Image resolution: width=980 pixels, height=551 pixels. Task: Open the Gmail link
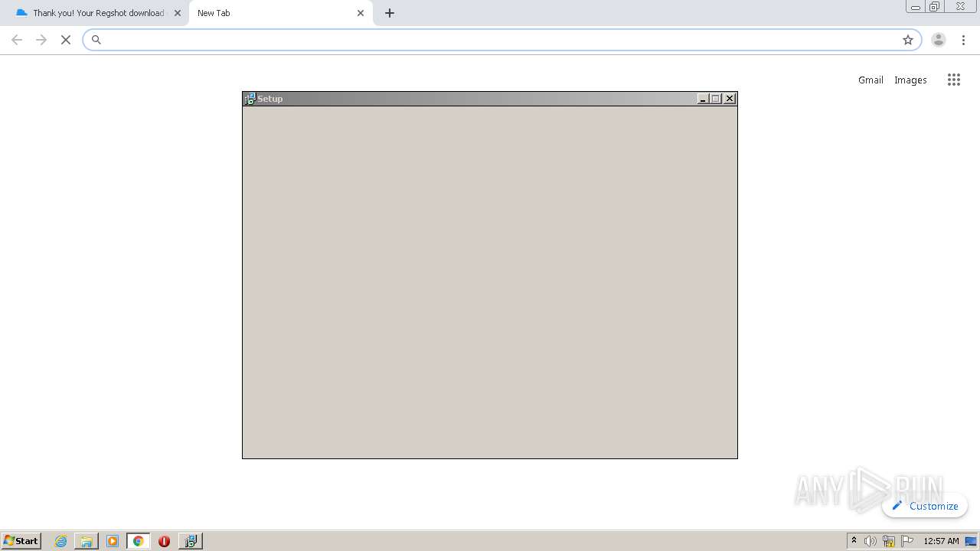point(871,80)
